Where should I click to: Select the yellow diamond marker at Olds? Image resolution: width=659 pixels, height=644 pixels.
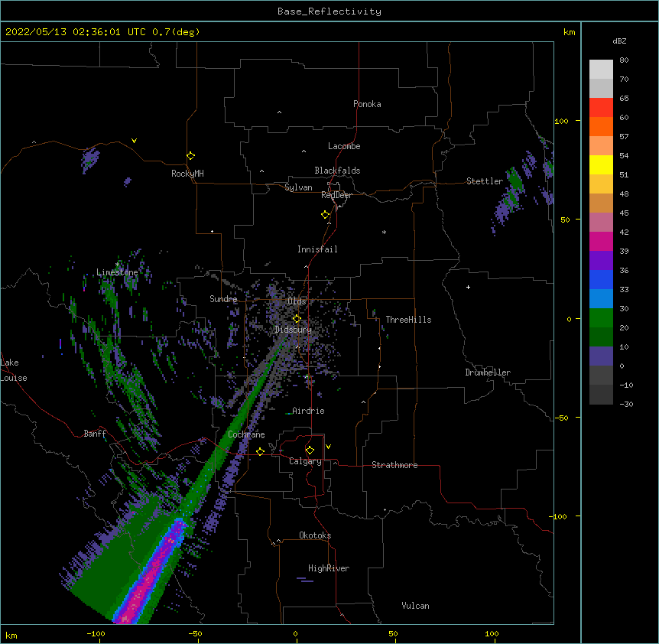(297, 319)
